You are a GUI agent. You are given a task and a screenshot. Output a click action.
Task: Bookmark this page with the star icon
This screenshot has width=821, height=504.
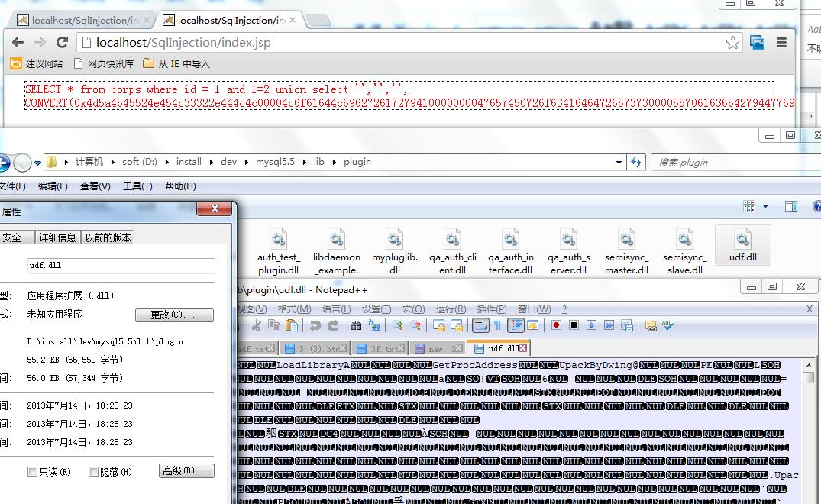732,43
